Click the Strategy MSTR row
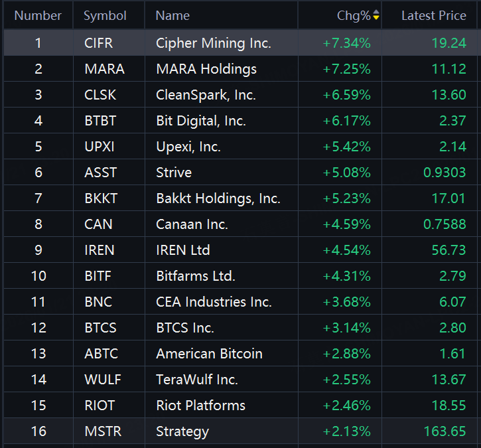The width and height of the screenshot is (481, 448). pyautogui.click(x=182, y=431)
